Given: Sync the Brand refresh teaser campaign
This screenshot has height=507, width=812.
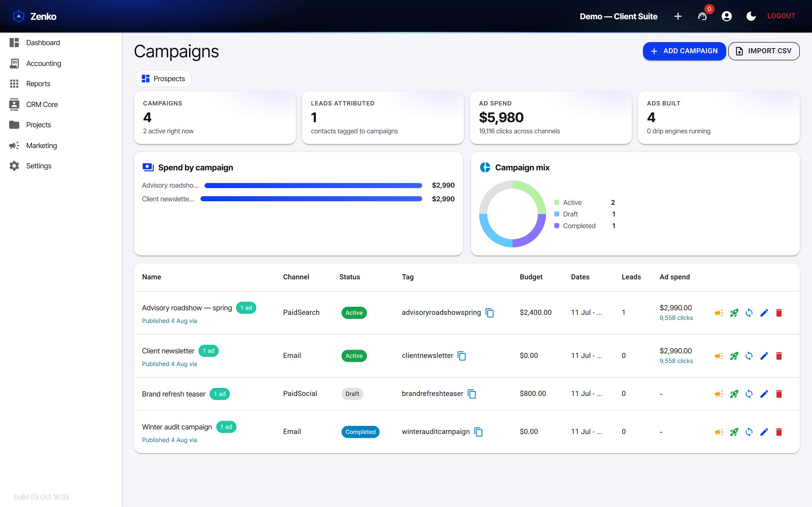Looking at the screenshot, I should point(749,394).
